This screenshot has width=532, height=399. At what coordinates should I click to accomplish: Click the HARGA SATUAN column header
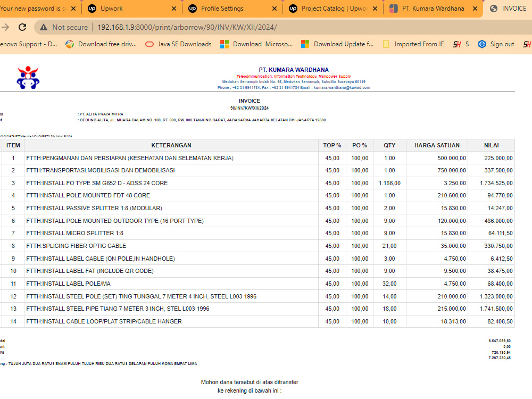(437, 145)
